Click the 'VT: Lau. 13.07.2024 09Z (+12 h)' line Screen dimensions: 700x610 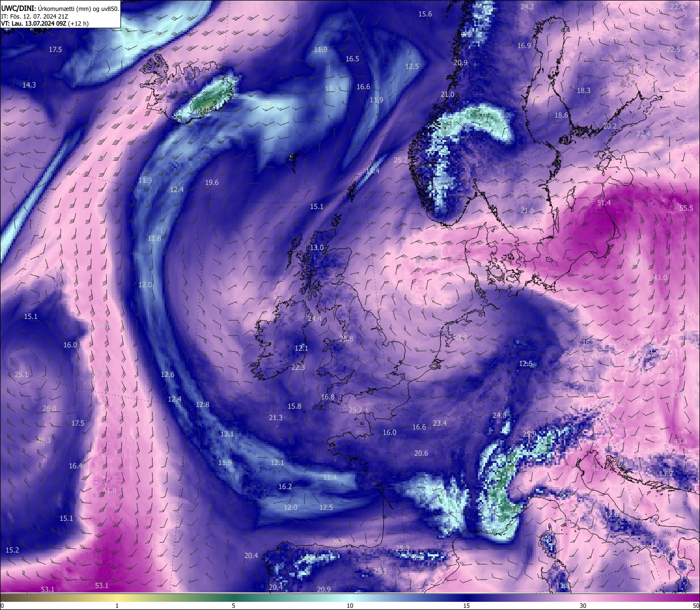[45, 24]
